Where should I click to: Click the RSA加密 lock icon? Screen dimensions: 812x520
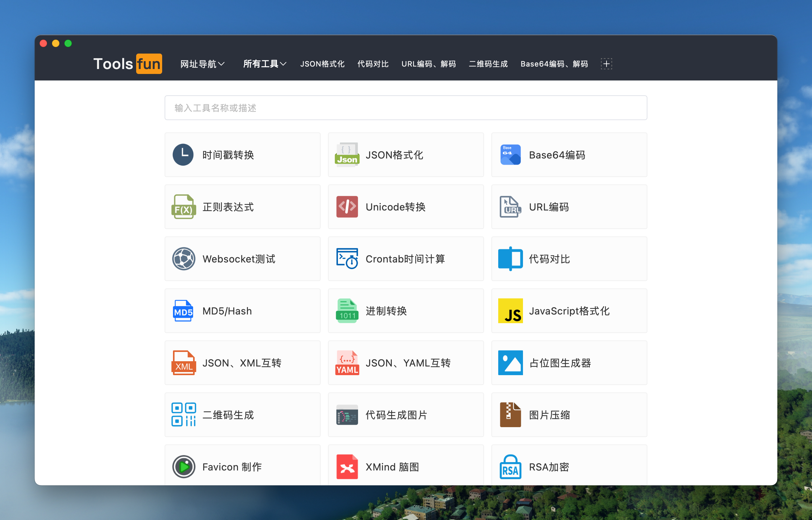click(x=510, y=467)
